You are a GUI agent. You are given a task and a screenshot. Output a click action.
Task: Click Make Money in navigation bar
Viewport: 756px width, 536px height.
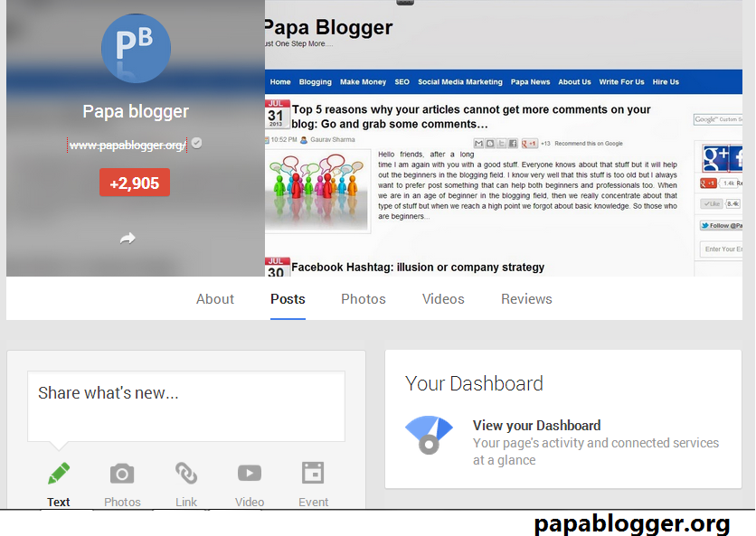click(363, 82)
